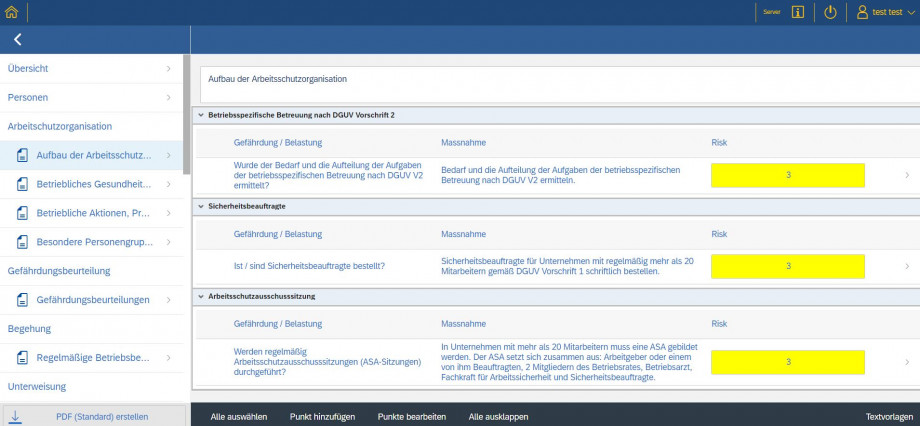
Task: Select question about Bedarf und Aufteilung der Aufgaben
Action: pyautogui.click(x=328, y=175)
